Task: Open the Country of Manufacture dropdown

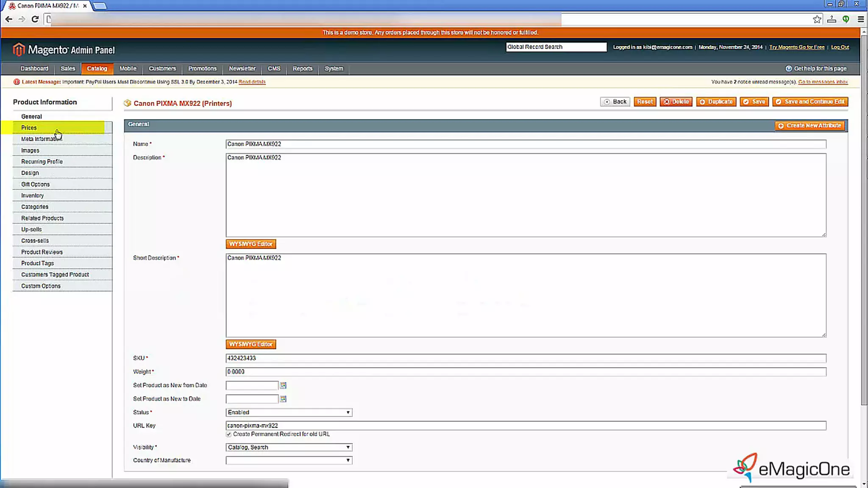Action: coord(289,460)
